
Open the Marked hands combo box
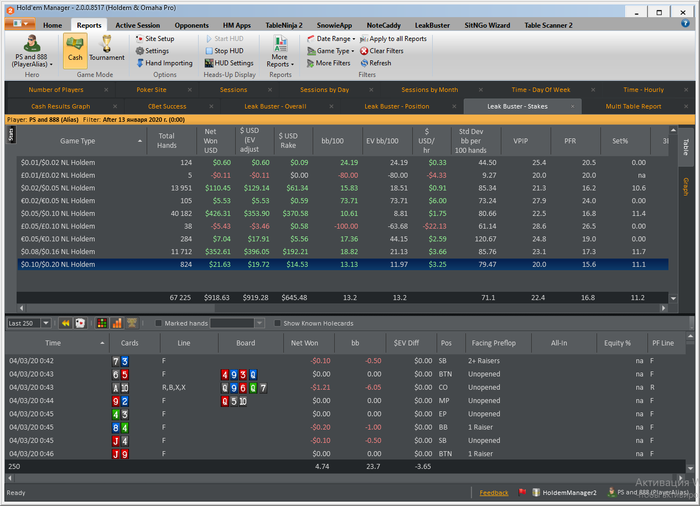pos(237,323)
